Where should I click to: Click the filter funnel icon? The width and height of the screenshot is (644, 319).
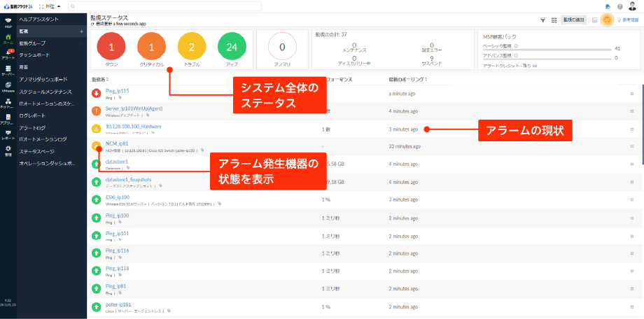[542, 20]
